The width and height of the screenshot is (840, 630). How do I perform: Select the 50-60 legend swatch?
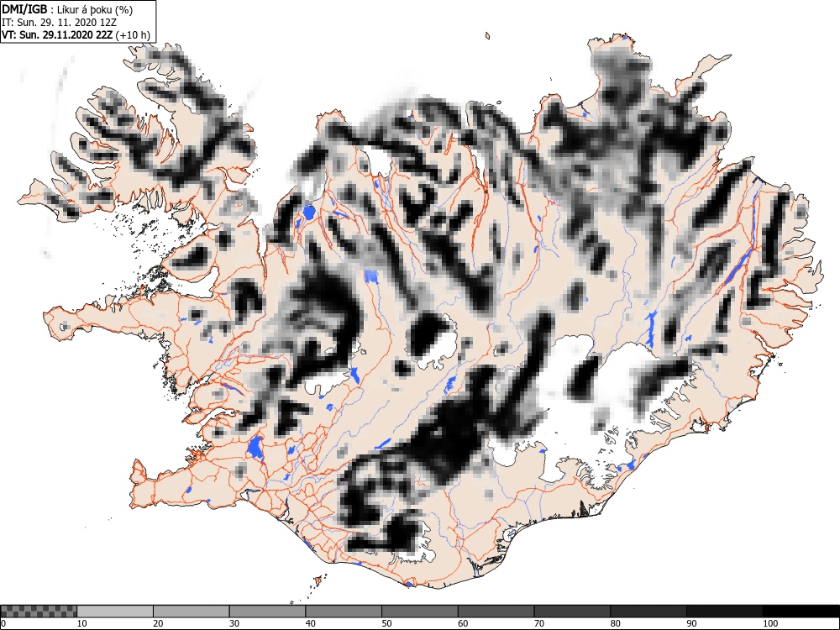click(x=419, y=612)
